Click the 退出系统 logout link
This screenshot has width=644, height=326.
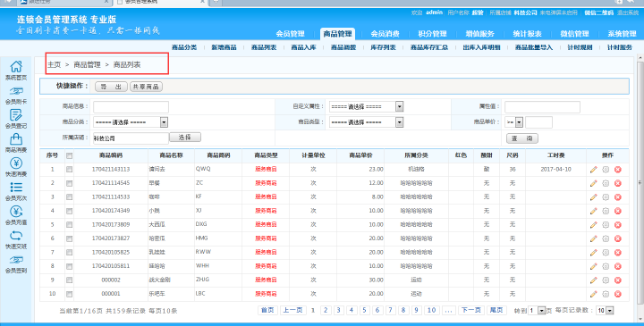628,13
